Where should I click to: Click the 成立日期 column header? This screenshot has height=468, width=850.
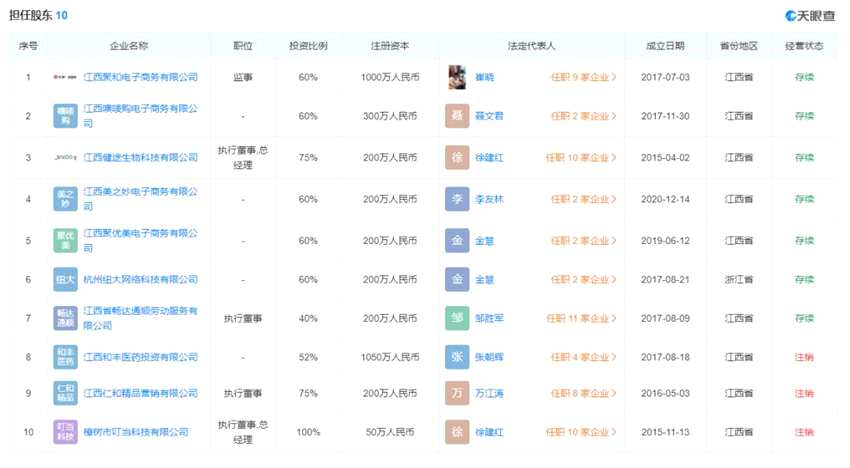665,46
